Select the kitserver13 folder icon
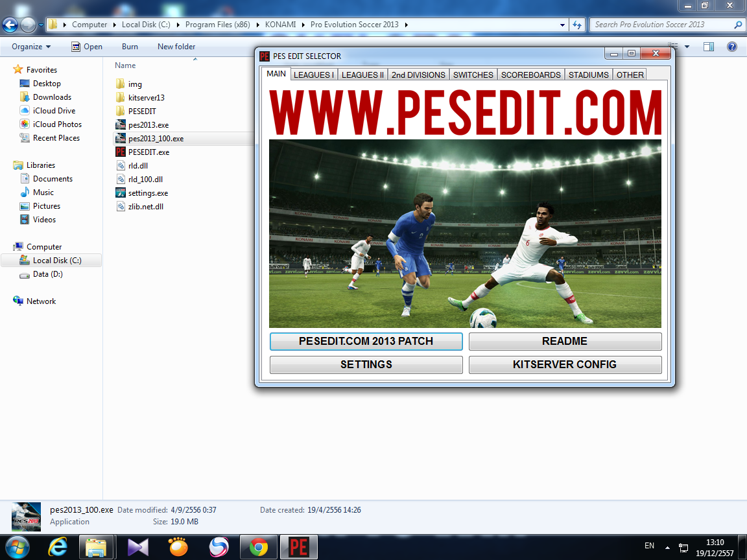The image size is (747, 560). point(120,98)
